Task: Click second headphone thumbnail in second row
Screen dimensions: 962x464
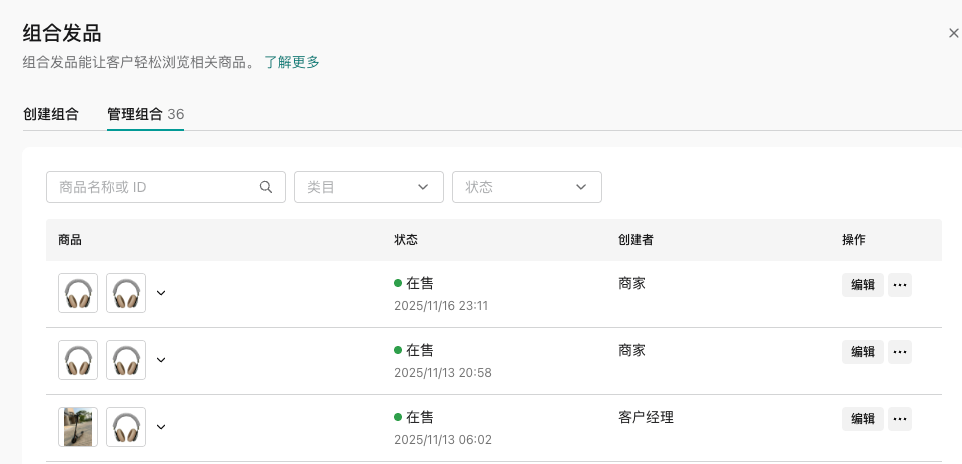Action: pos(126,360)
